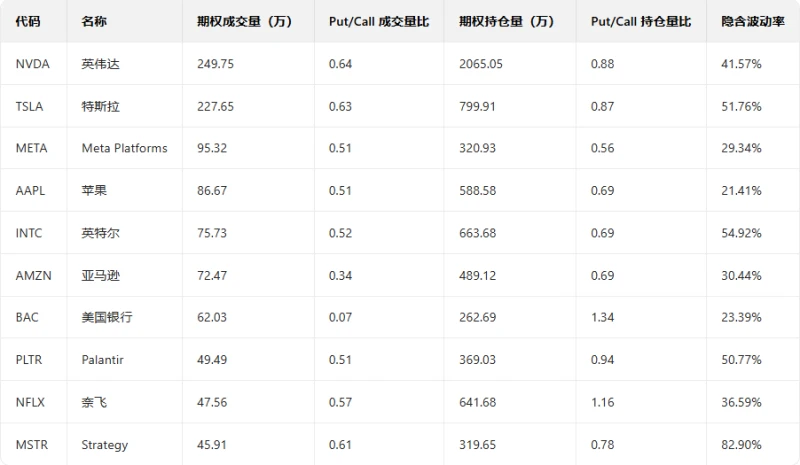
Task: Select the Strategy name cell
Action: (104, 444)
